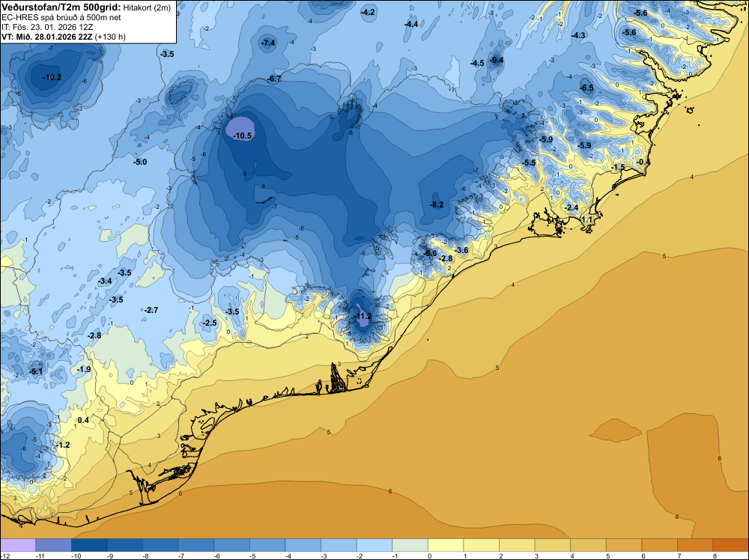Click the -5.0 temperature label
Screen dimensions: 749x560
[x=140, y=162]
